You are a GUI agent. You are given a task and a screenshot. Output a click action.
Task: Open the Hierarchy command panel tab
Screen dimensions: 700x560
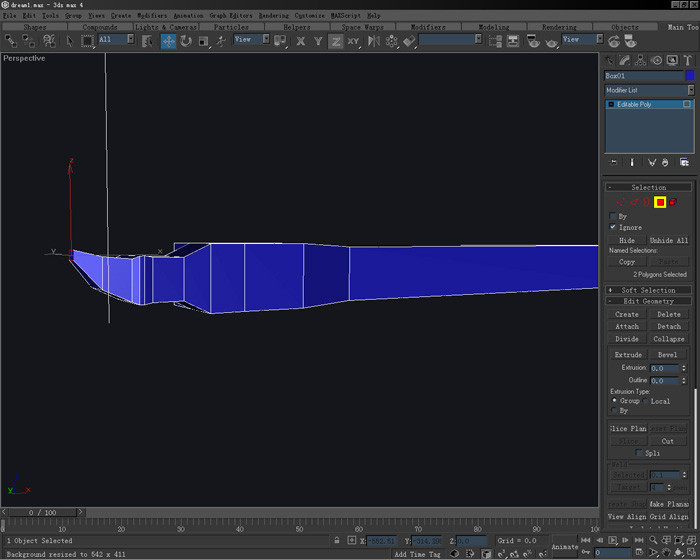tap(640, 60)
